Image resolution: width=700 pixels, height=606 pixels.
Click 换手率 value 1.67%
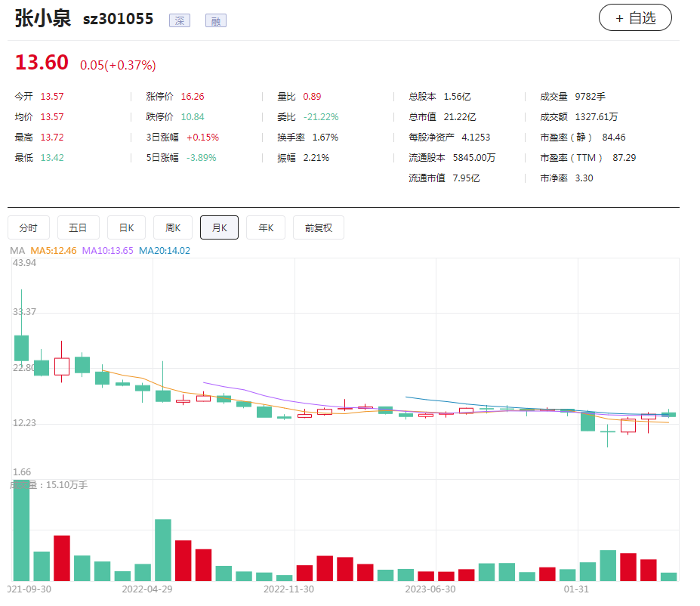[325, 138]
